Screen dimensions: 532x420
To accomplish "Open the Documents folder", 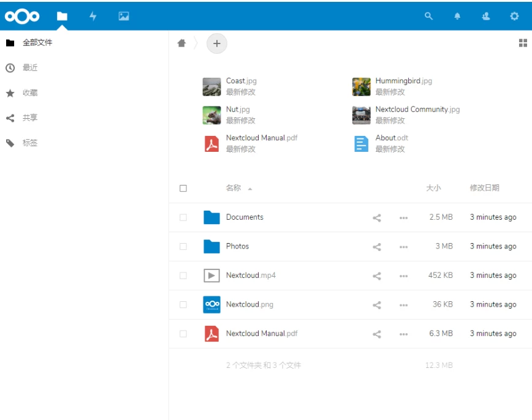I will coord(245,217).
